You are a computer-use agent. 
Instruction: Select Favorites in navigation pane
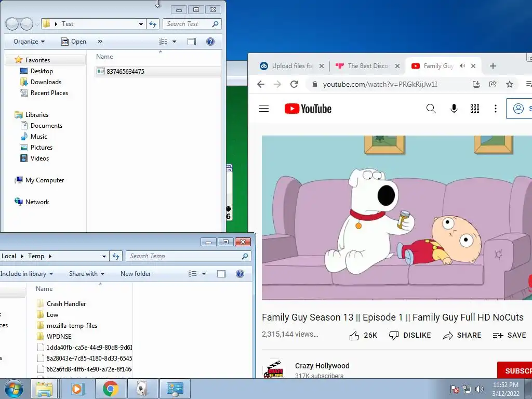(x=37, y=60)
